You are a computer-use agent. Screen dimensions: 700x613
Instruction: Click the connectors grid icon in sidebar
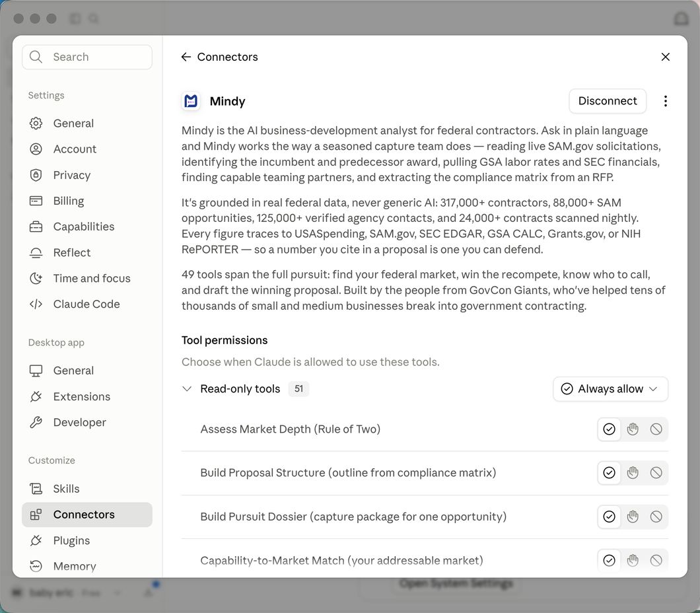(36, 515)
